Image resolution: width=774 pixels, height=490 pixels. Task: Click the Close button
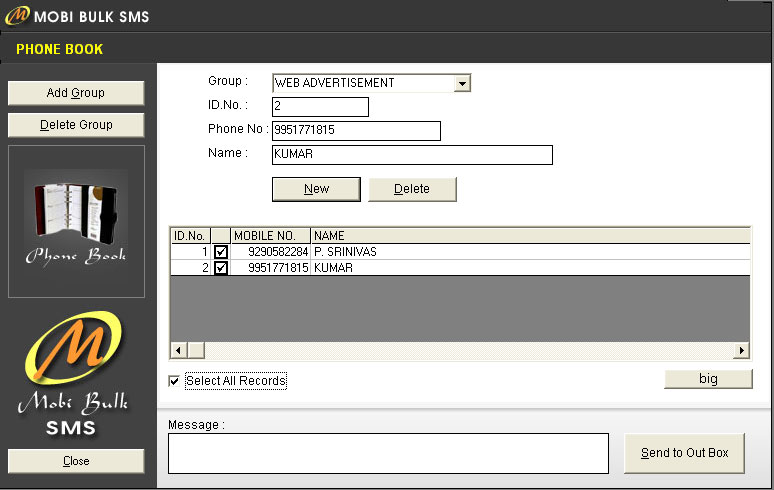76,461
